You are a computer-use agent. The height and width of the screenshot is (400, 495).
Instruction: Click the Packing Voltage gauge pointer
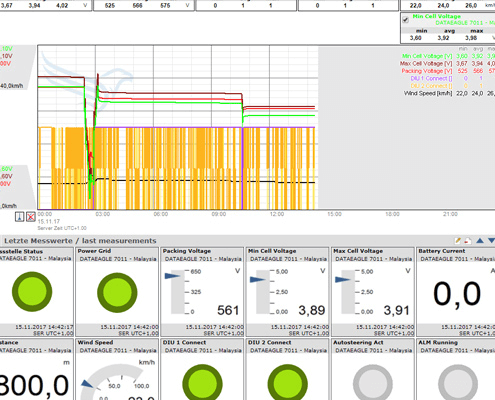click(x=173, y=276)
